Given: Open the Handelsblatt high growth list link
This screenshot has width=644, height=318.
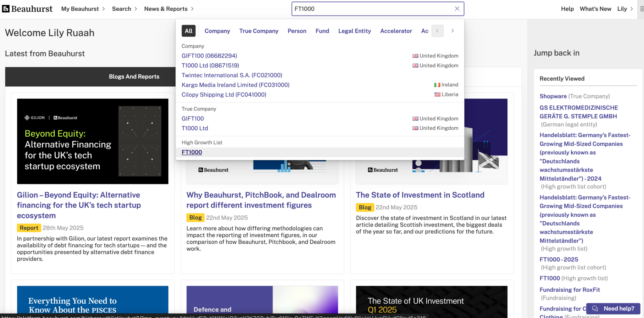Looking at the screenshot, I should point(585,219).
